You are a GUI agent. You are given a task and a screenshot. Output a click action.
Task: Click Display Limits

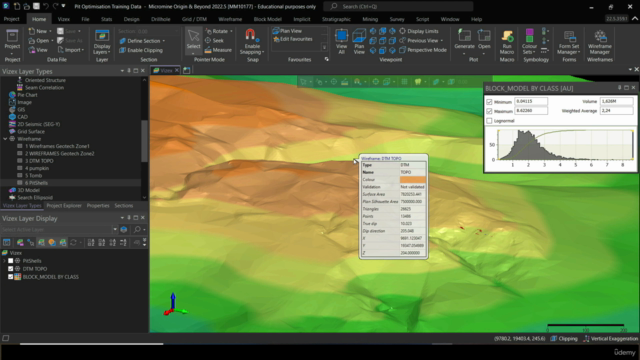pos(419,31)
